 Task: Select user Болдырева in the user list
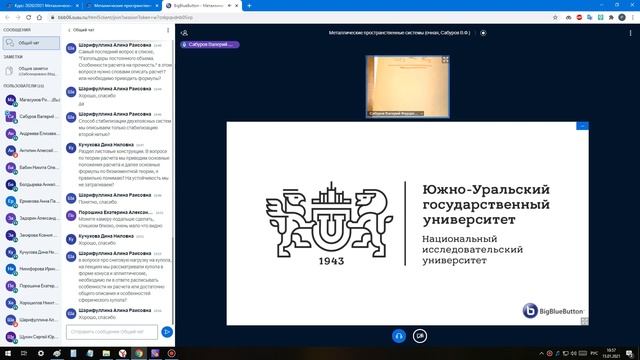32,184
